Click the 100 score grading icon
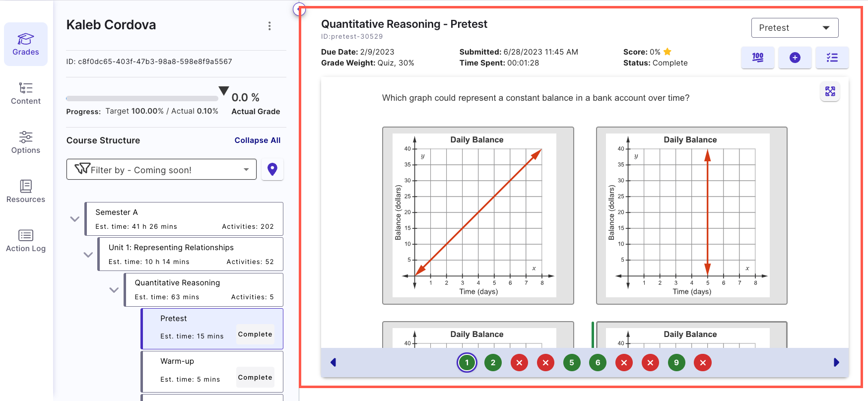 [758, 58]
